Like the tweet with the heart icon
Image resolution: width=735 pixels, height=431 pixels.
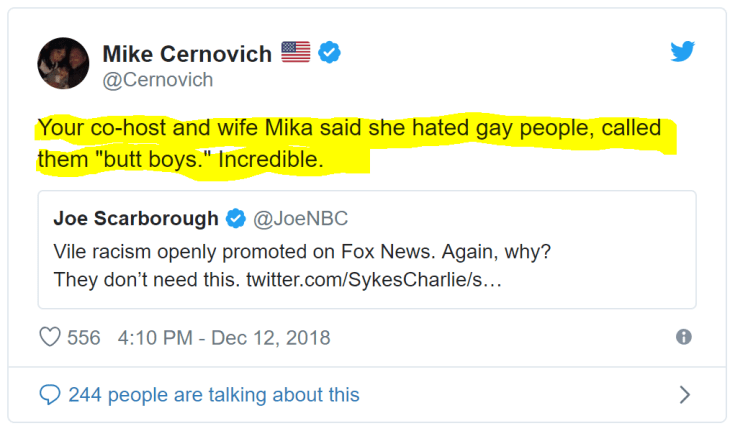click(49, 337)
